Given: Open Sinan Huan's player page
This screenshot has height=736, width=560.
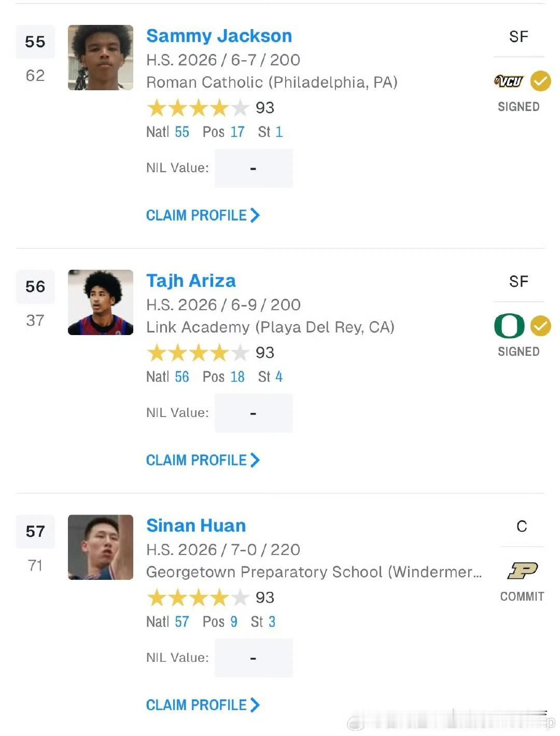Looking at the screenshot, I should (196, 525).
